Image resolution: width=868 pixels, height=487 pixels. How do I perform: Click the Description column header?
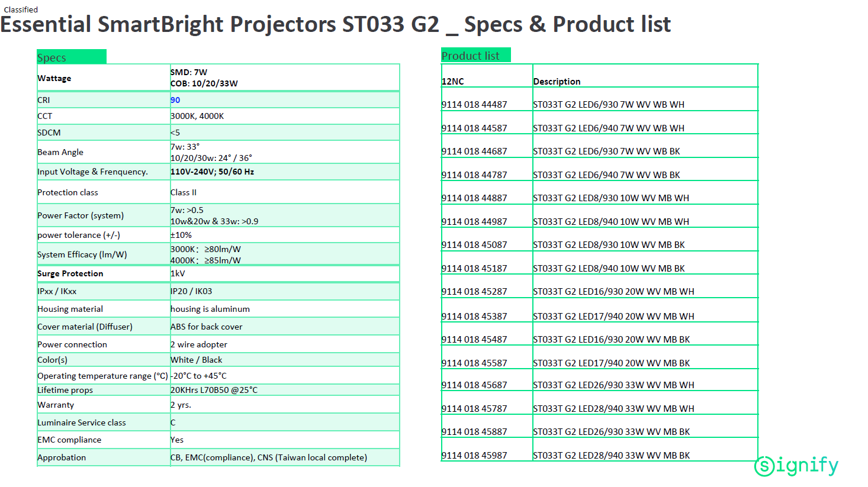tap(557, 82)
